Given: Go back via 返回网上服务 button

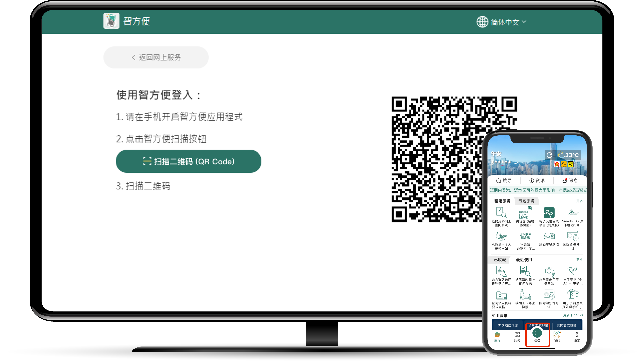Looking at the screenshot, I should point(156,57).
